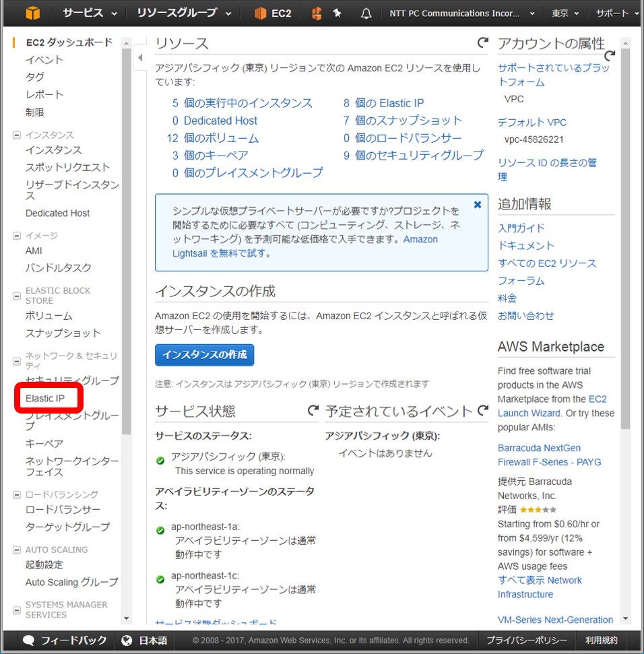Refresh the 予定されているイベント section
Viewport: 644px width, 654px height.
(482, 410)
